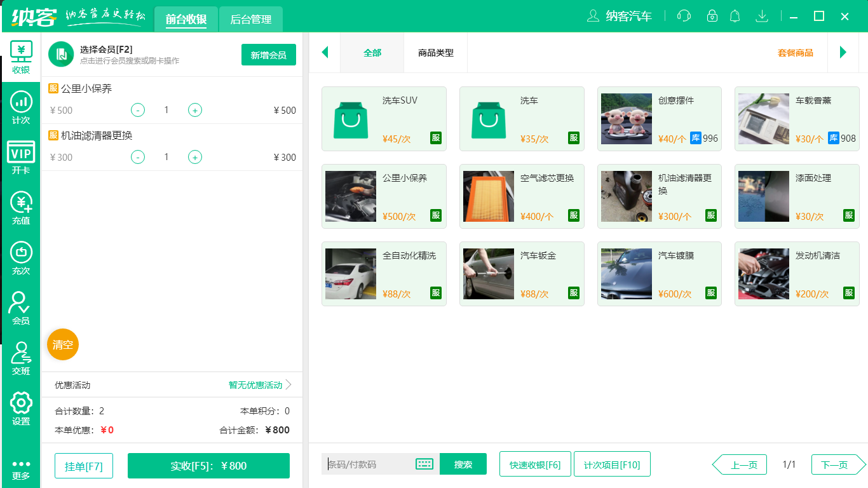Viewport: 868px width, 488px height.
Task: Open the VIP 开卡 sidebar icon
Action: coord(21,158)
